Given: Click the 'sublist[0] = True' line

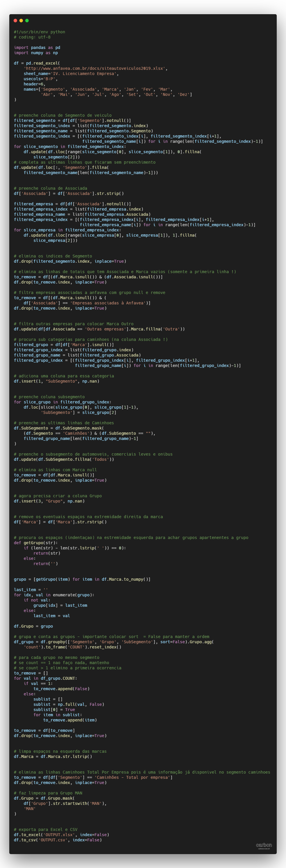Looking at the screenshot, I should tap(54, 710).
